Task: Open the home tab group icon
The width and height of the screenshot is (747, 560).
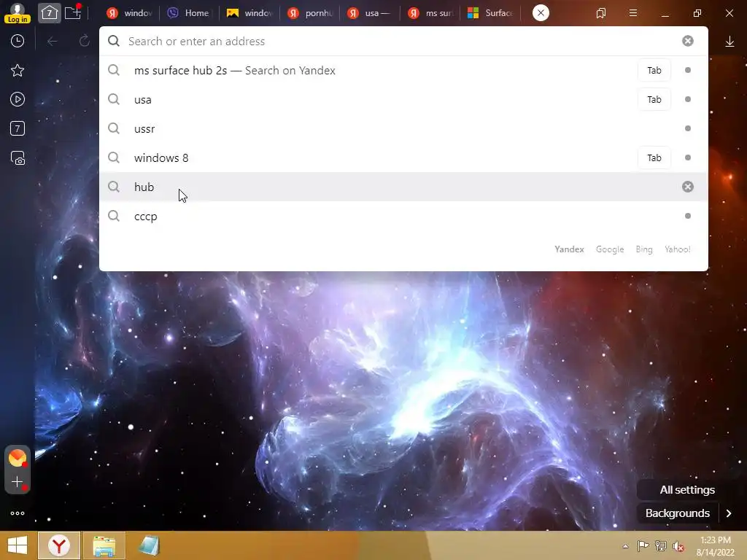Action: point(50,13)
